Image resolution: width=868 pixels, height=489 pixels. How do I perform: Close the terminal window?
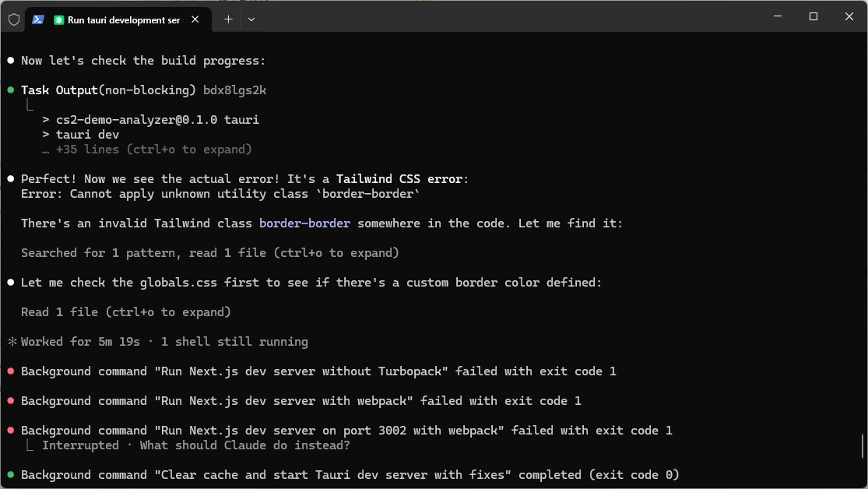[849, 16]
